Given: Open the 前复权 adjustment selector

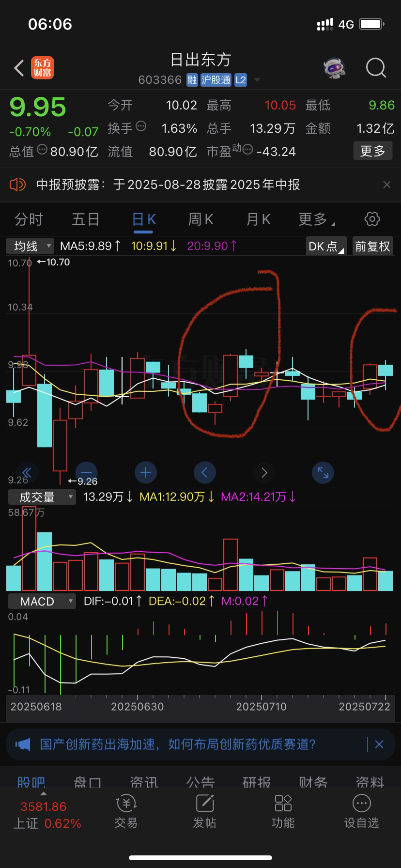Looking at the screenshot, I should pyautogui.click(x=372, y=246).
